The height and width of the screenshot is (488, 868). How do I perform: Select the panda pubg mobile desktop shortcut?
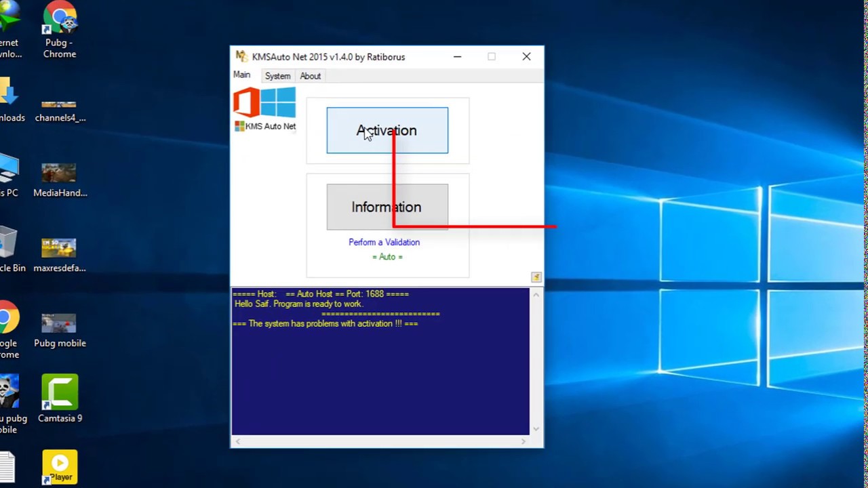(x=12, y=405)
